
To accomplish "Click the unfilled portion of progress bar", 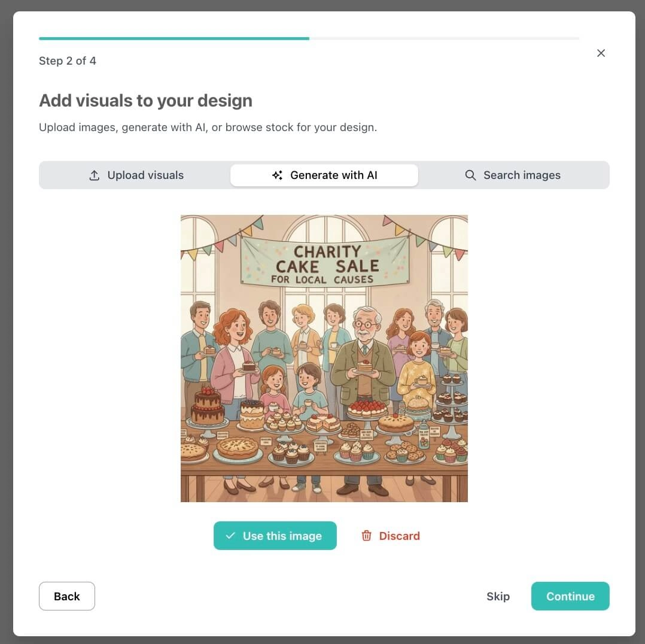I will [444, 38].
